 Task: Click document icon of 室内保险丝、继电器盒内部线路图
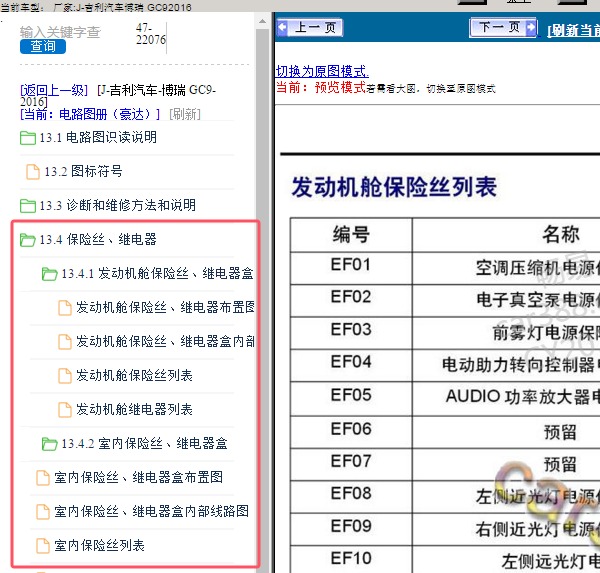point(43,512)
